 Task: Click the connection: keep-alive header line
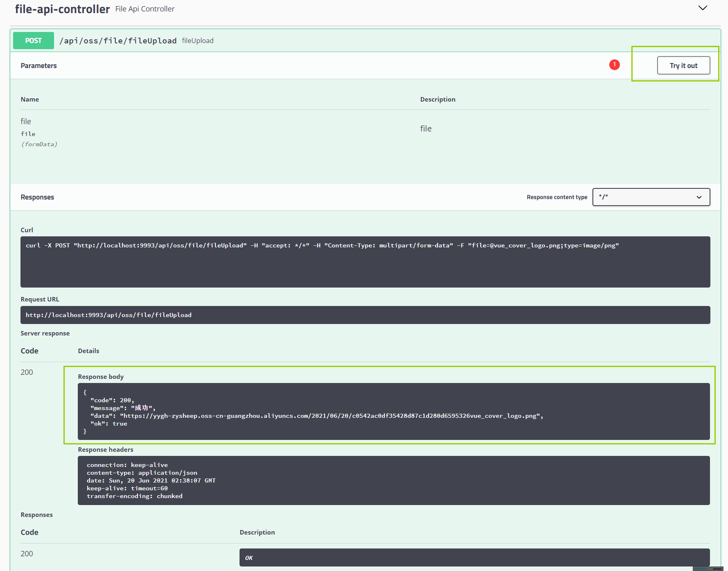click(x=127, y=465)
